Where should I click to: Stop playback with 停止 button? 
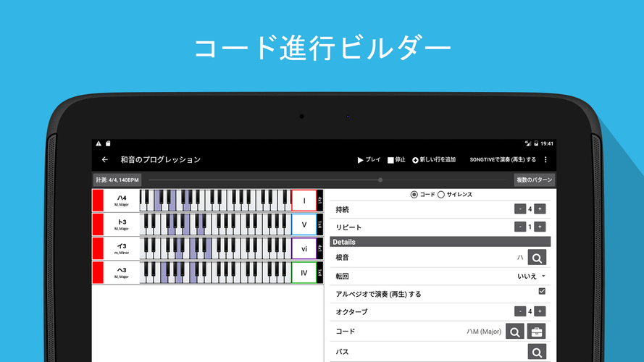coord(396,160)
